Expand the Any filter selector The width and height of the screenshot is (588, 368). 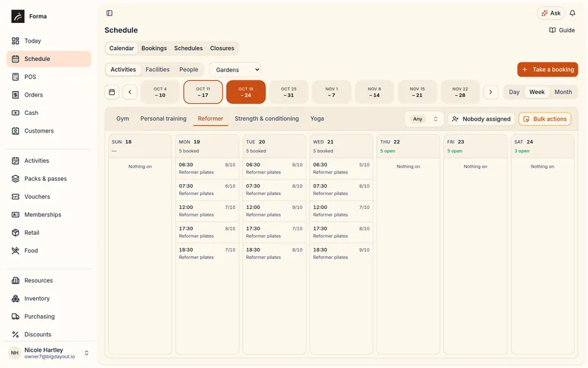click(424, 119)
